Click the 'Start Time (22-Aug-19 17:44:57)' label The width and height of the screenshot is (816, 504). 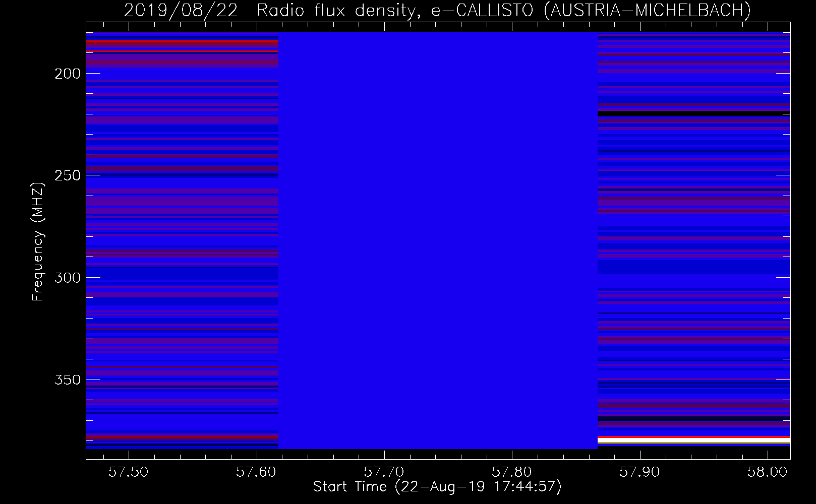click(x=437, y=487)
